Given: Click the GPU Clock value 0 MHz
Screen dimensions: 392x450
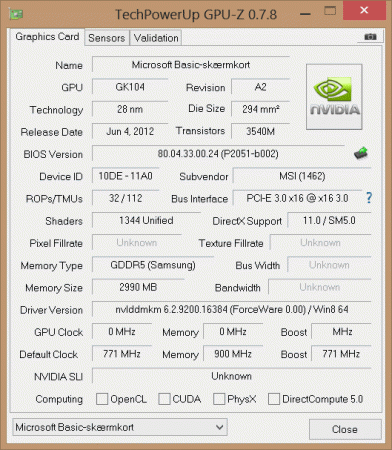Looking at the screenshot, I should (122, 331).
